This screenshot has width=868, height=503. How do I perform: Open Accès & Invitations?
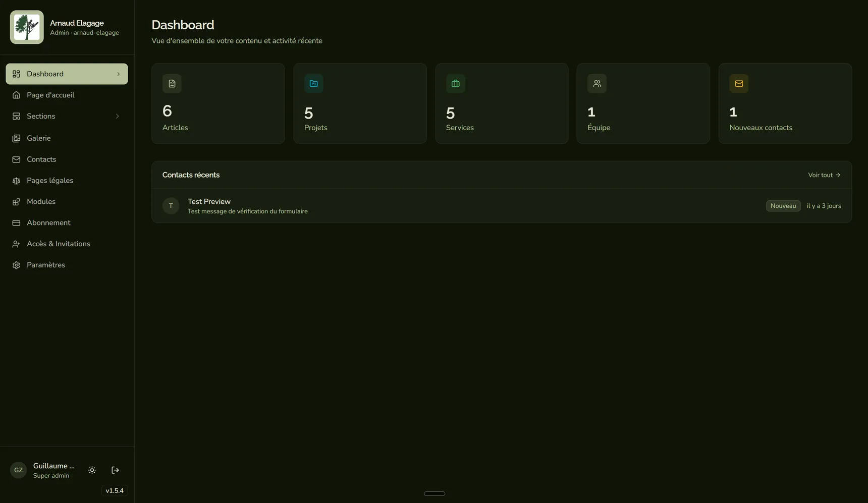tap(67, 244)
